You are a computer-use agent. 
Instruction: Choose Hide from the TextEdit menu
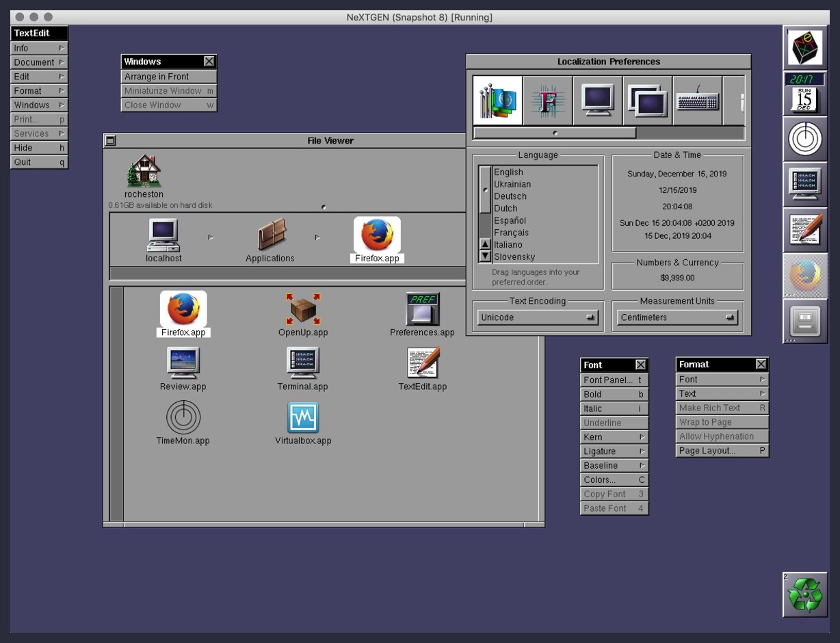39,148
